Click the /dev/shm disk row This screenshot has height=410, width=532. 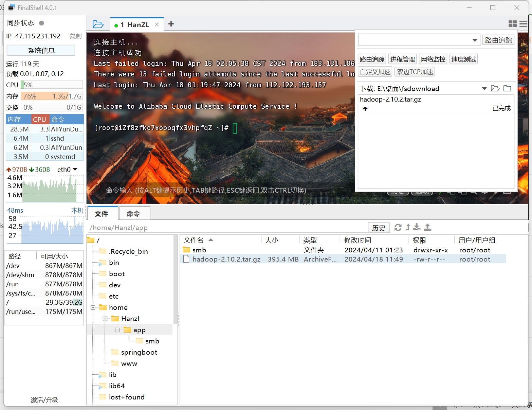tap(44, 275)
